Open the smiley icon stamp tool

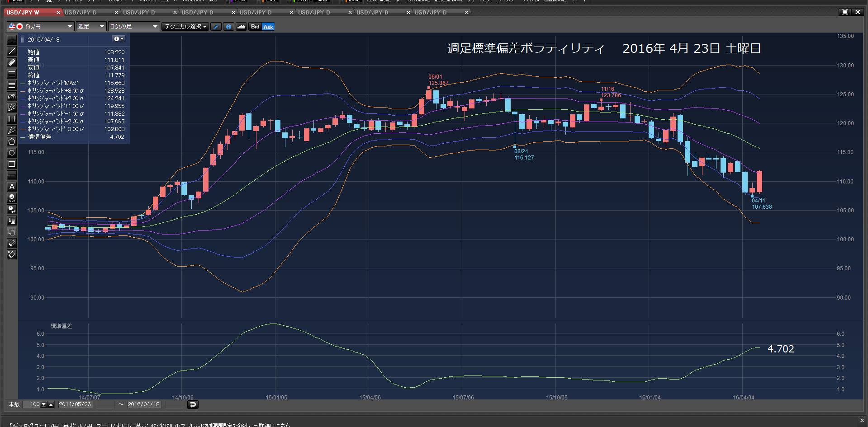pos(12,198)
